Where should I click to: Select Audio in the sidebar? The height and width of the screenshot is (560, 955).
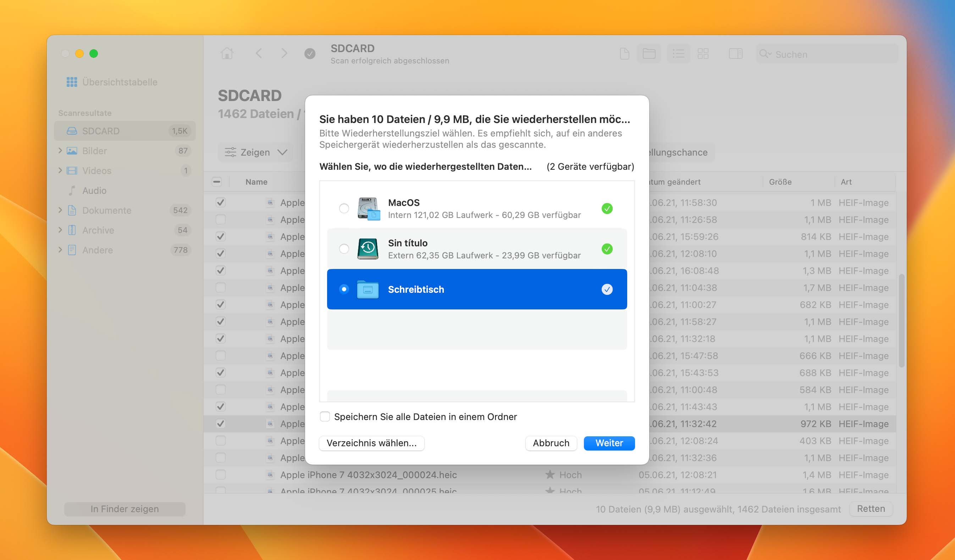pyautogui.click(x=94, y=190)
